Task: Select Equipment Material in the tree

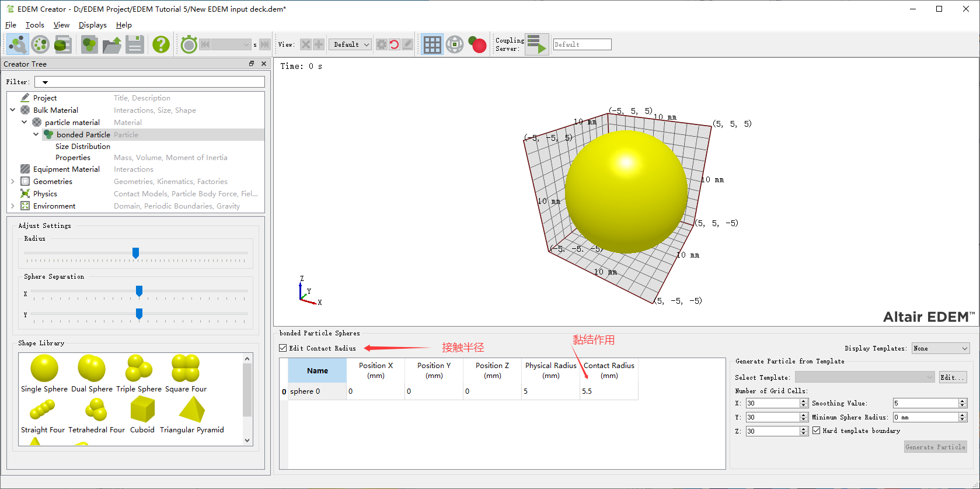Action: 67,169
